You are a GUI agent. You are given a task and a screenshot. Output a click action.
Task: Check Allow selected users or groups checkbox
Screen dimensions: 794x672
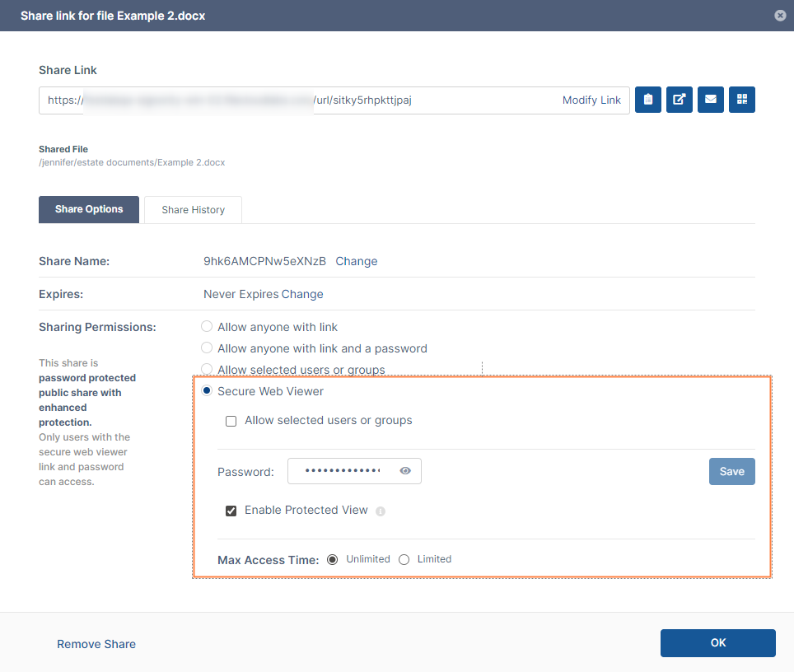pyautogui.click(x=231, y=421)
